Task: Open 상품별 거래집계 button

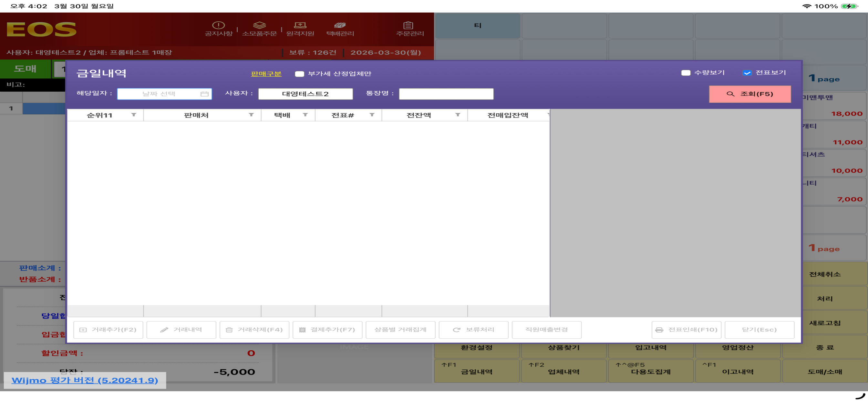Action: 401,330
